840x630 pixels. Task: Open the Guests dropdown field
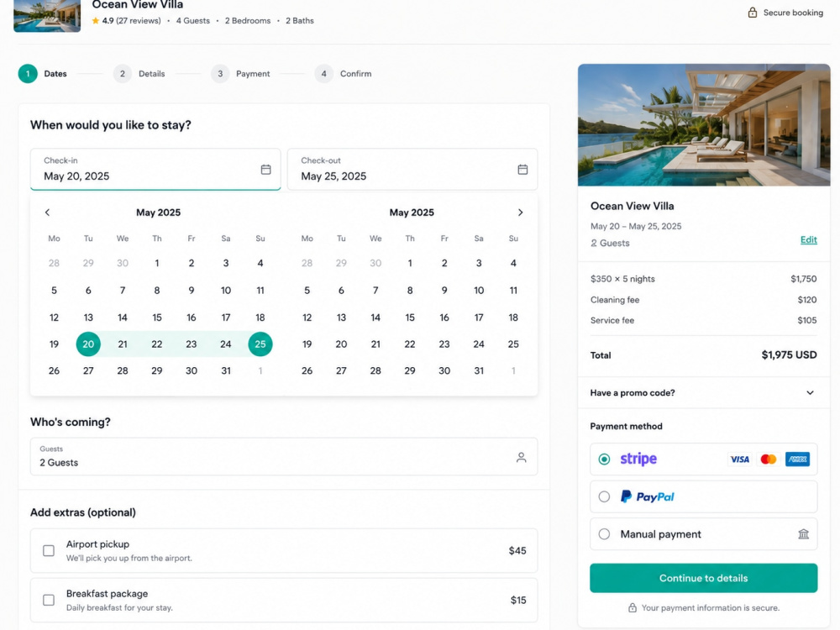[x=284, y=457]
